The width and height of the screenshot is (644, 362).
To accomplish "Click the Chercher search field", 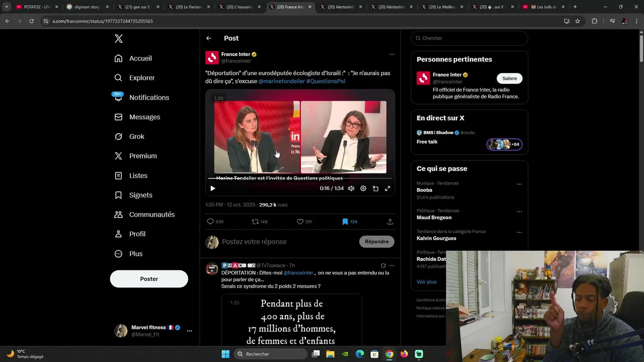I will click(x=469, y=38).
